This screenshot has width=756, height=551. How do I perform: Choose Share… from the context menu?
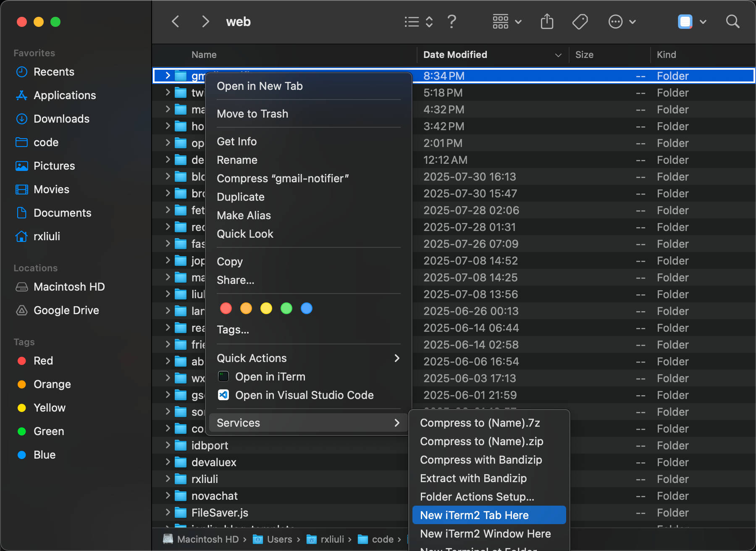tap(308, 280)
